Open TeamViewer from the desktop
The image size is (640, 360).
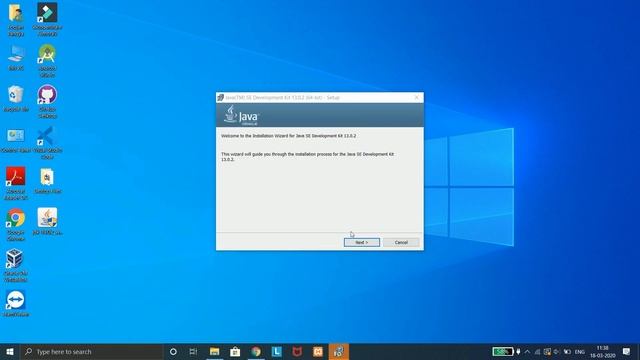tap(16, 303)
